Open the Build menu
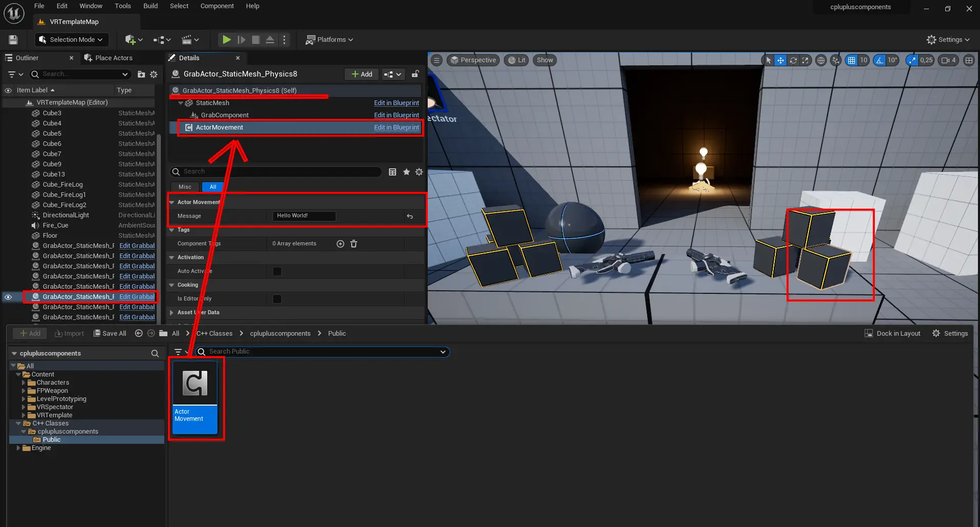 coord(150,6)
